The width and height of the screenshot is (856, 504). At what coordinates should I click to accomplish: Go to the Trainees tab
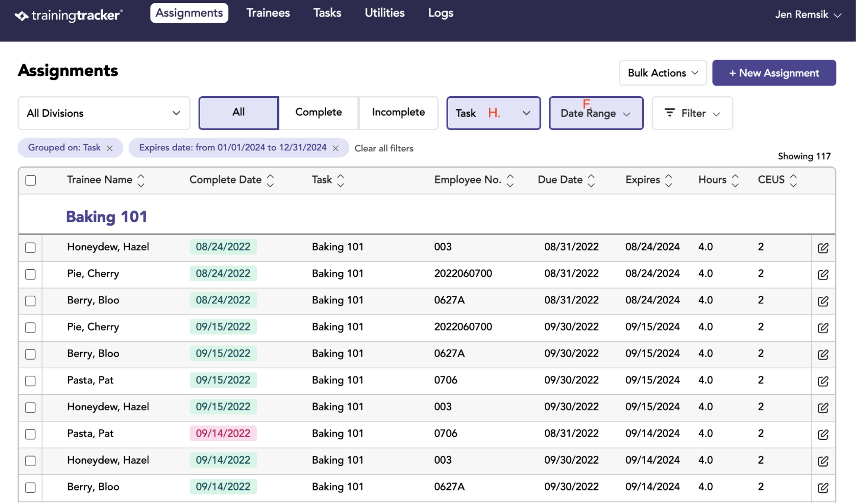pos(268,13)
